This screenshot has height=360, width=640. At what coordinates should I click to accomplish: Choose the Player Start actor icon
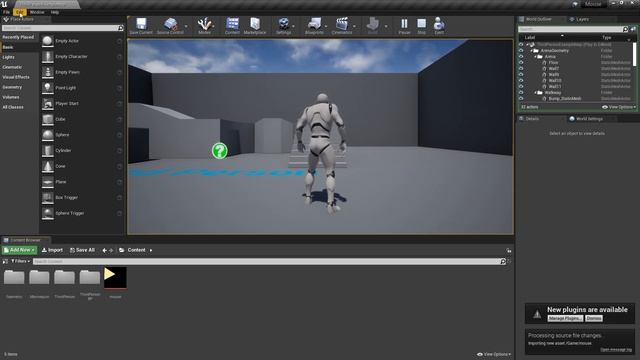pyautogui.click(x=48, y=104)
